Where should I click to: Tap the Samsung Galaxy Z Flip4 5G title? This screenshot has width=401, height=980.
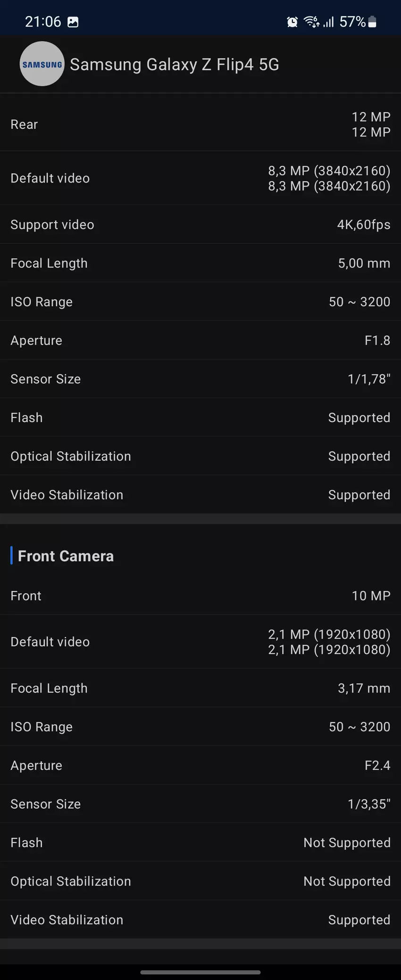point(174,65)
